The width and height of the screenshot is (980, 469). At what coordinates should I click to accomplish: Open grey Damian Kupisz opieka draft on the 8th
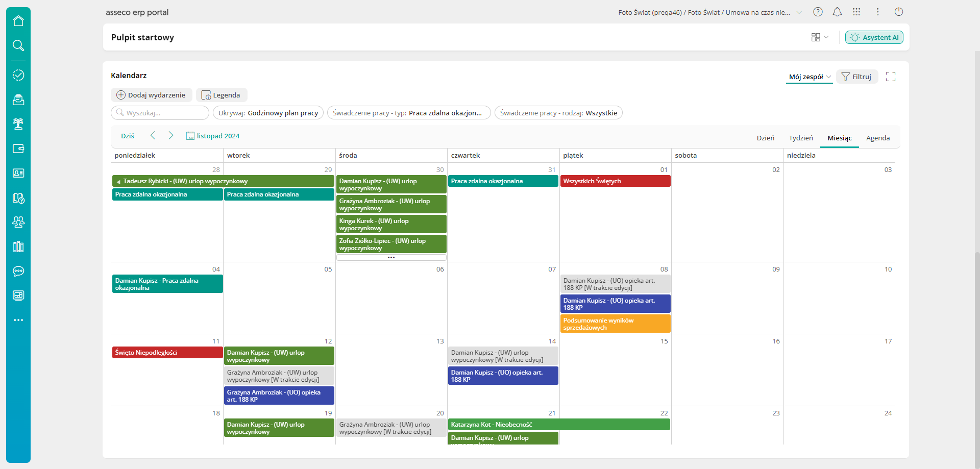pos(615,284)
